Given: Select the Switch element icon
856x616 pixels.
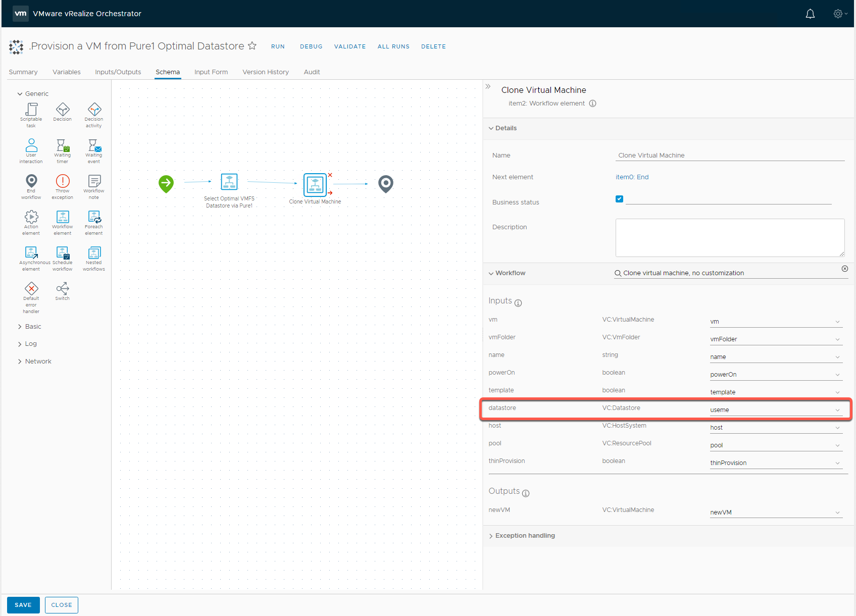Looking at the screenshot, I should pos(63,288).
